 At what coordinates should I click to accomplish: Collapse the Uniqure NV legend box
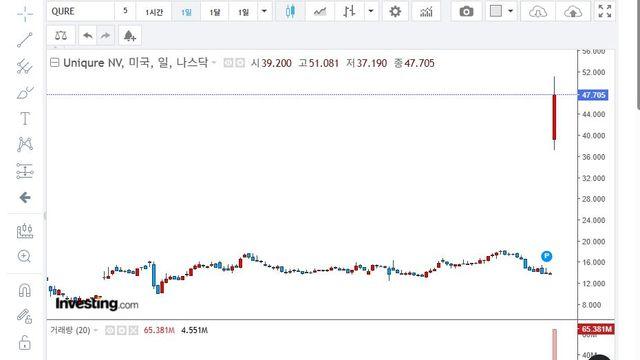pyautogui.click(x=55, y=63)
